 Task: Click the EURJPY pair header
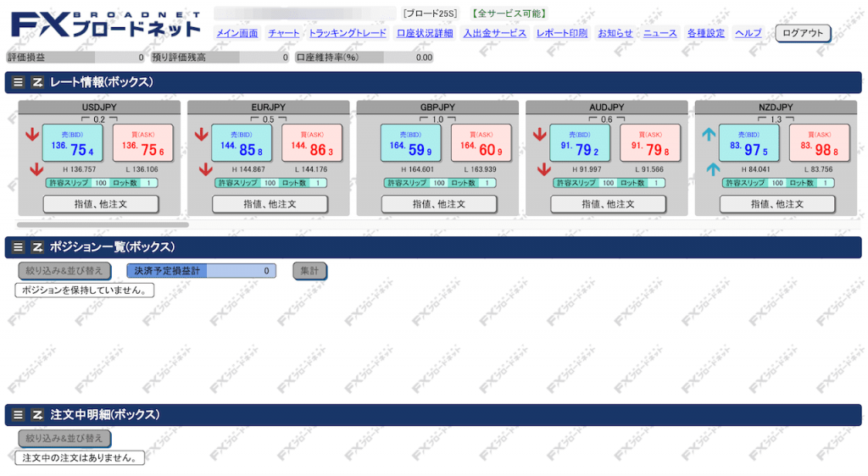(269, 108)
